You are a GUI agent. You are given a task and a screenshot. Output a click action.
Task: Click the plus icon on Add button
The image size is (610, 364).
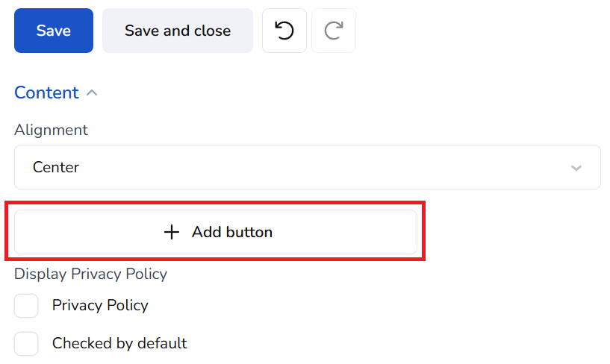tap(172, 232)
